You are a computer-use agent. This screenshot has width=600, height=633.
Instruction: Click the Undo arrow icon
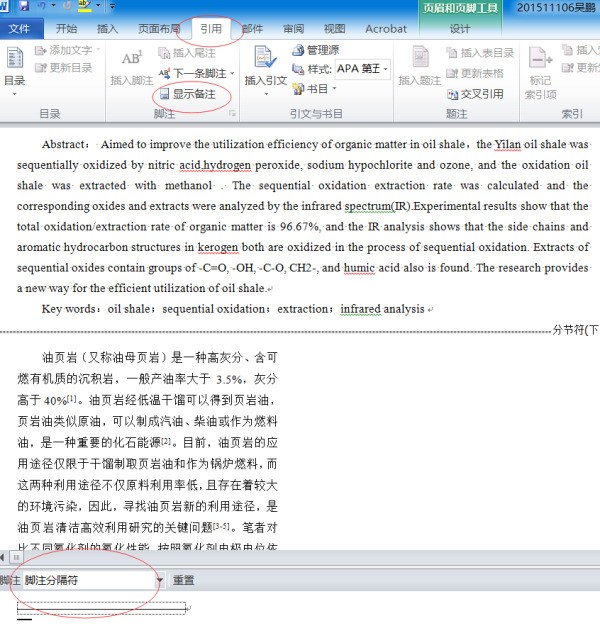[42, 6]
